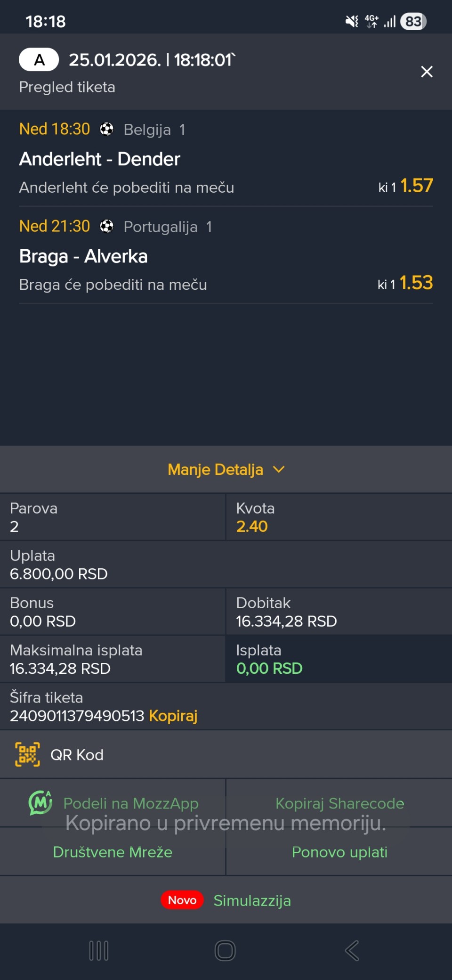Open the QR Kod icon
This screenshot has width=452, height=980.
pos(27,754)
